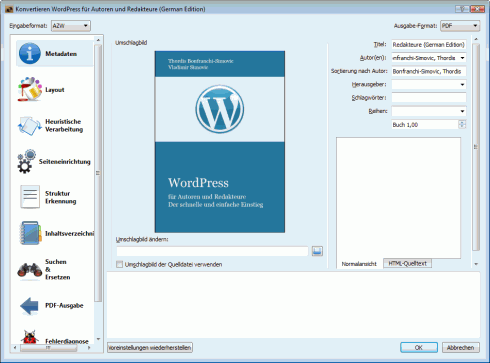This screenshot has height=363, width=490.
Task: Click the calibre icon in title bar
Action: (9, 9)
